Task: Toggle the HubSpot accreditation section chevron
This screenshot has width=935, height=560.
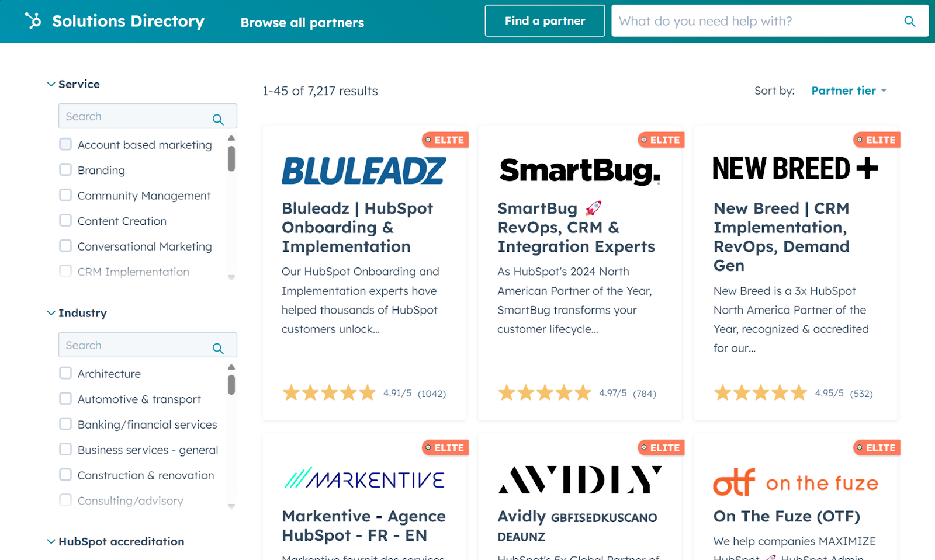Action: (x=51, y=541)
